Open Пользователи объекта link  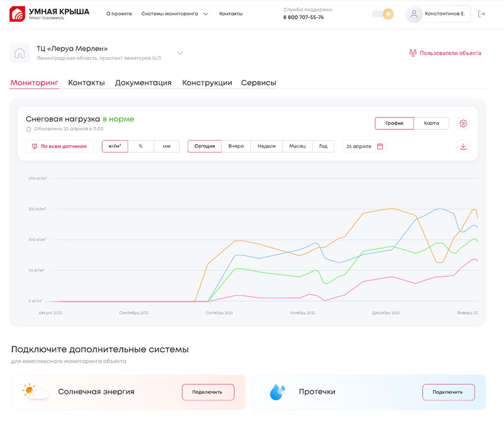tap(445, 53)
